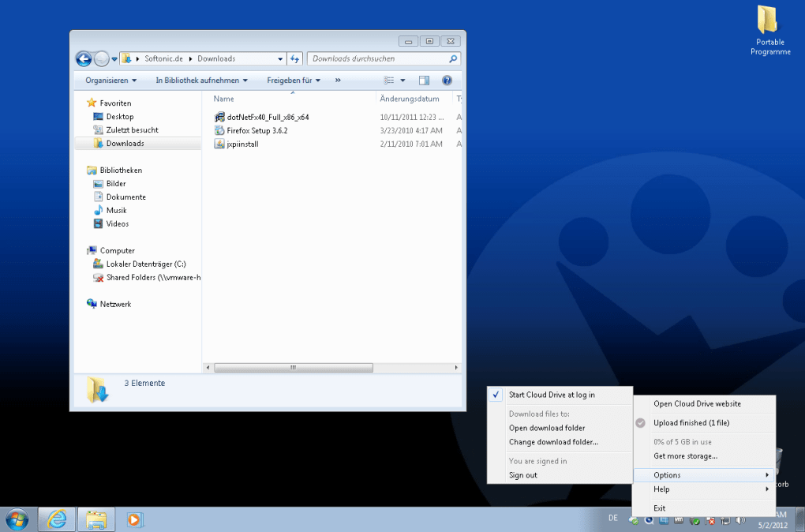The height and width of the screenshot is (532, 805).
Task: Click the Explorer back arrow button
Action: click(x=84, y=58)
